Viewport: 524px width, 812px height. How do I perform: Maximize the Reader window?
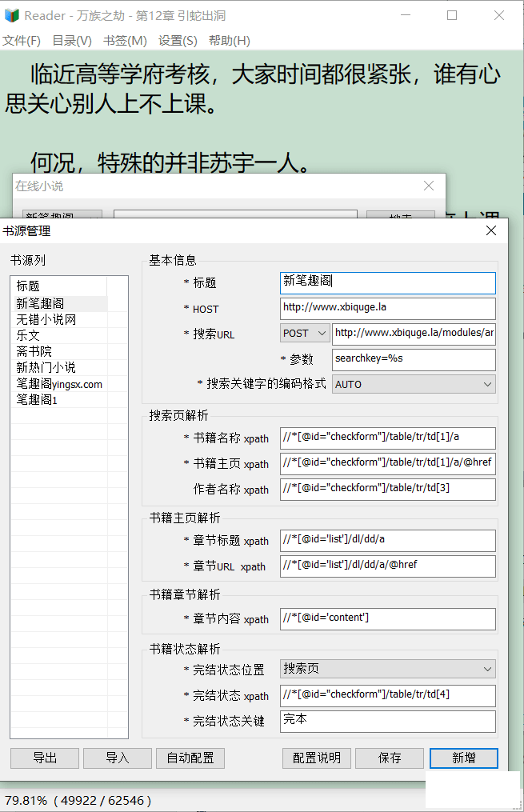point(452,15)
